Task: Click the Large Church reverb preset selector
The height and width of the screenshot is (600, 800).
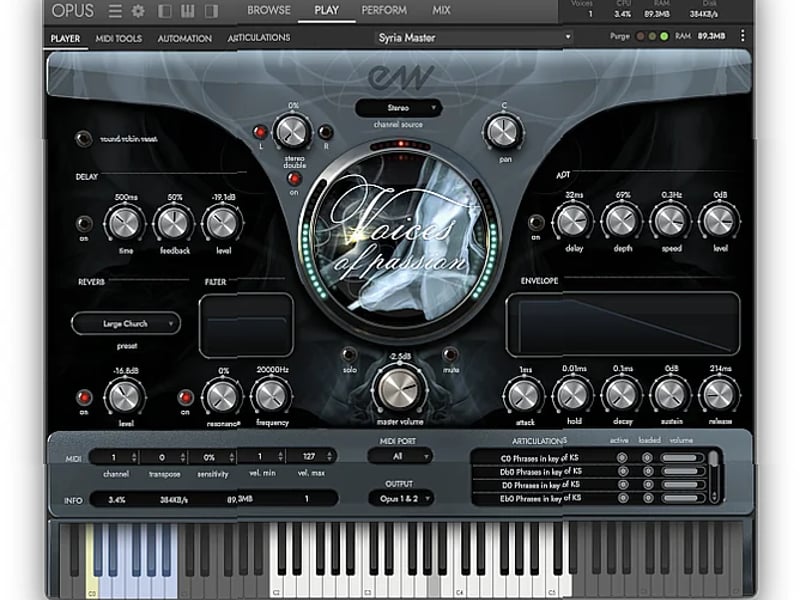Action: coord(128,323)
